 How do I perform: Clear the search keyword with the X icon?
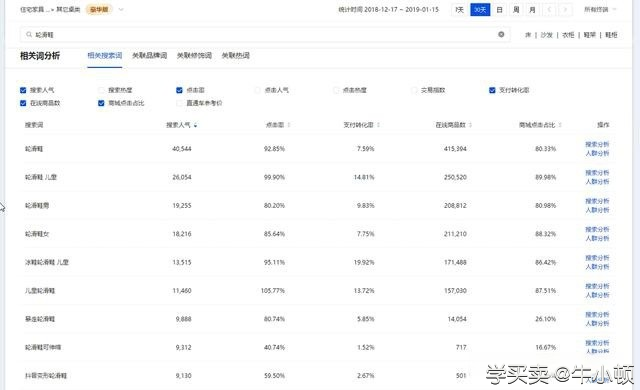[x=501, y=35]
